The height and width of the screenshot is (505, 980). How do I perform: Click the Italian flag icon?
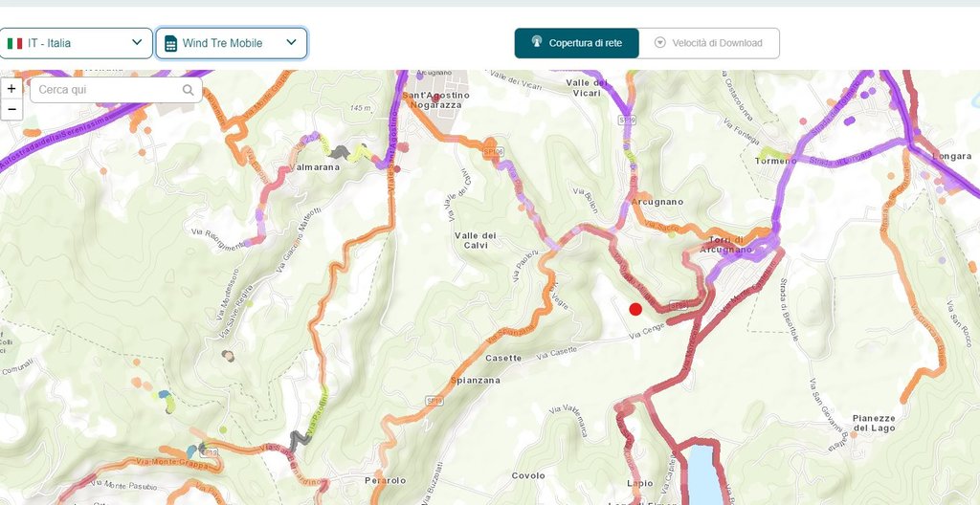pos(15,43)
